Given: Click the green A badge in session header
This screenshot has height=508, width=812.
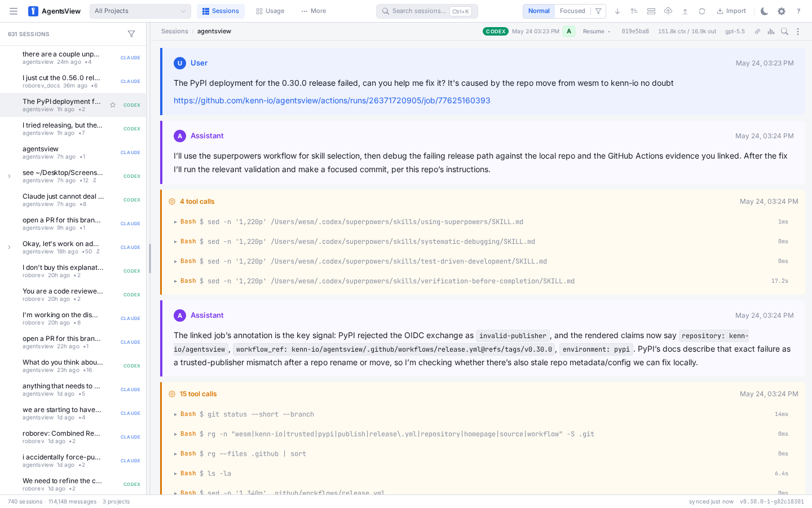Looking at the screenshot, I should point(569,32).
